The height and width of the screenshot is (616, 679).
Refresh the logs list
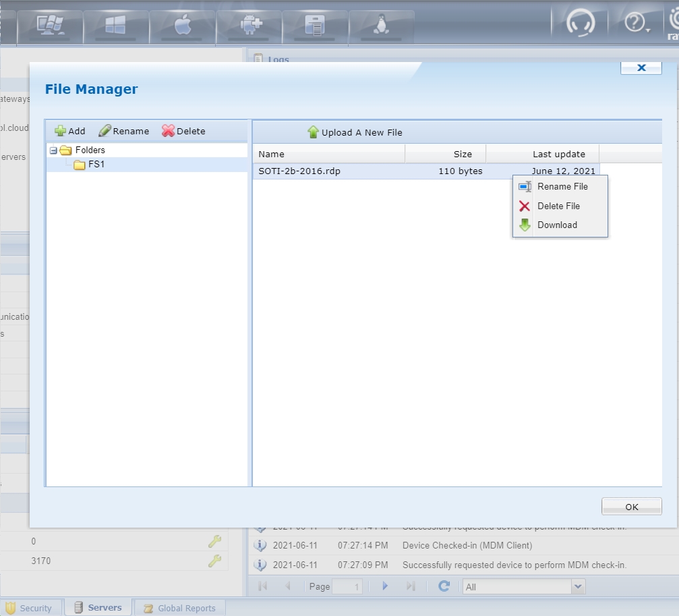point(444,586)
